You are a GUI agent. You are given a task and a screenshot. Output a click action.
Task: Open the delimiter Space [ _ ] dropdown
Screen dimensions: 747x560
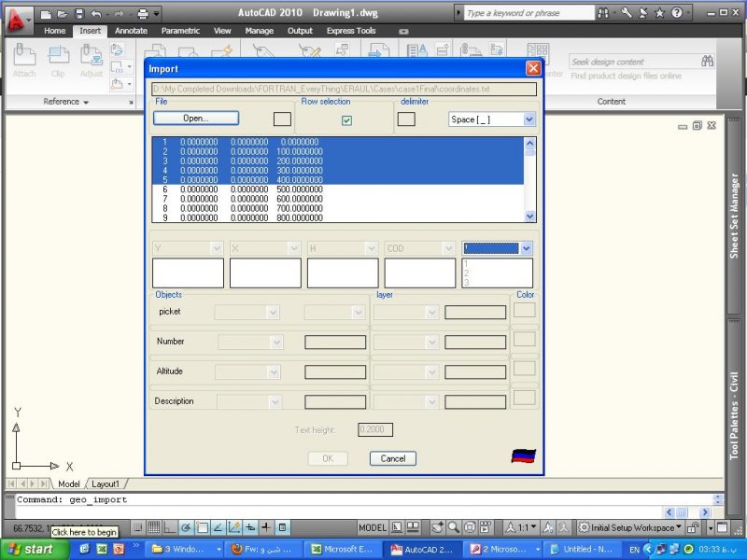tap(529, 119)
